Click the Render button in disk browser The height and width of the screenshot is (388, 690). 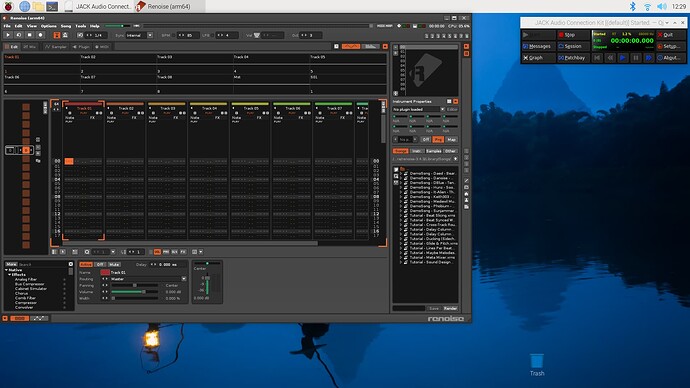450,308
